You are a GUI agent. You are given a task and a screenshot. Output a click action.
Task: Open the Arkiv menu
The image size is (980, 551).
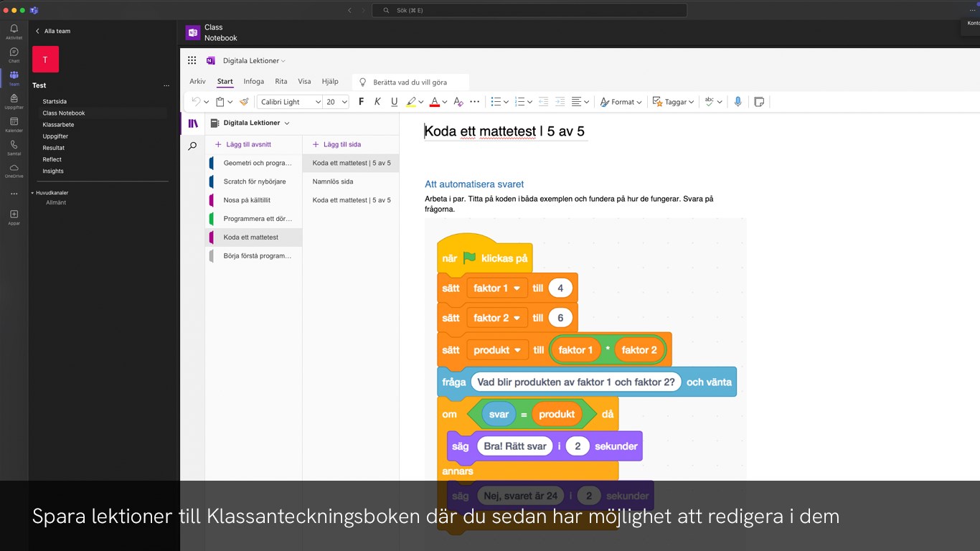tap(197, 82)
